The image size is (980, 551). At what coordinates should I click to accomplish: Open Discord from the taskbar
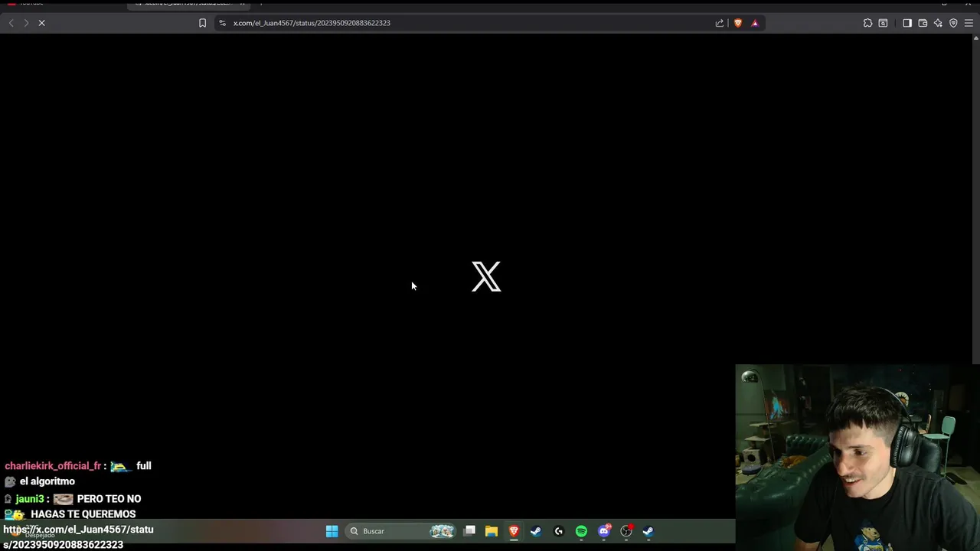click(x=604, y=531)
